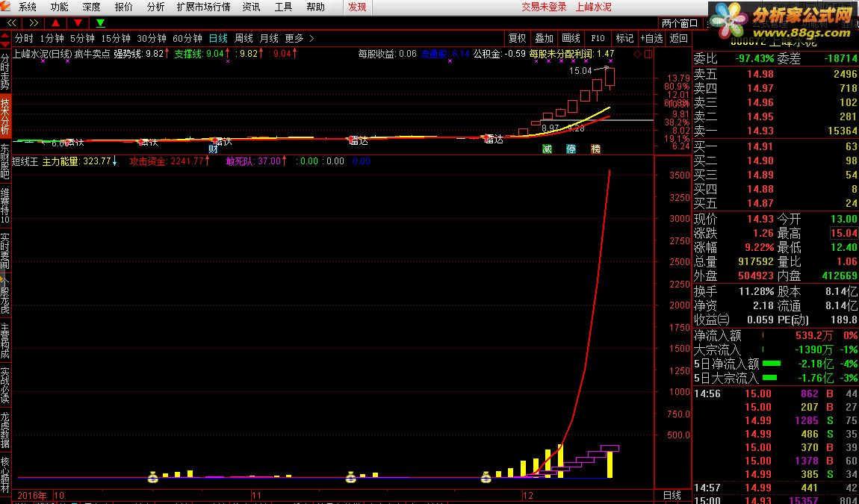
Task: Open the 系统 menu
Action: [28, 7]
